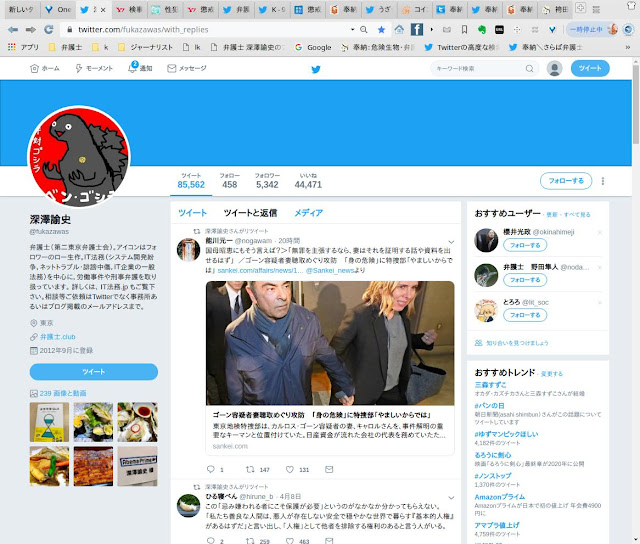Open Messages (メッセージ) in Twitter navigation
The width and height of the screenshot is (640, 544).
click(187, 68)
